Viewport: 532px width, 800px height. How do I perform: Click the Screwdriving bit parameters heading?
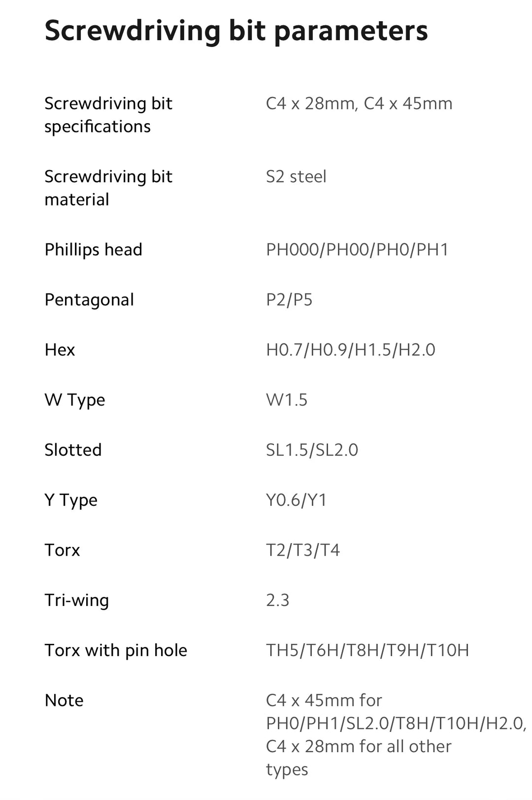coord(236,31)
